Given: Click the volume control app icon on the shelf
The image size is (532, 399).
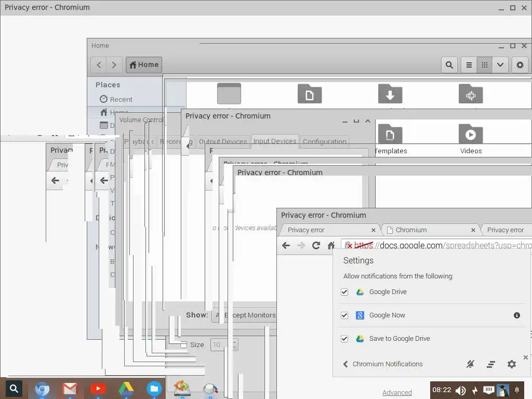Looking at the screenshot, I should click(x=210, y=389).
